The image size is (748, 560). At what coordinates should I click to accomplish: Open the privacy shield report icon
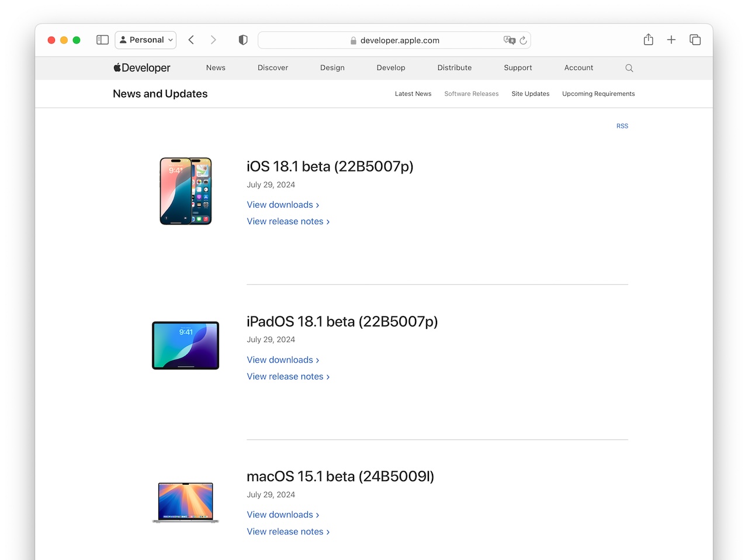(x=243, y=40)
